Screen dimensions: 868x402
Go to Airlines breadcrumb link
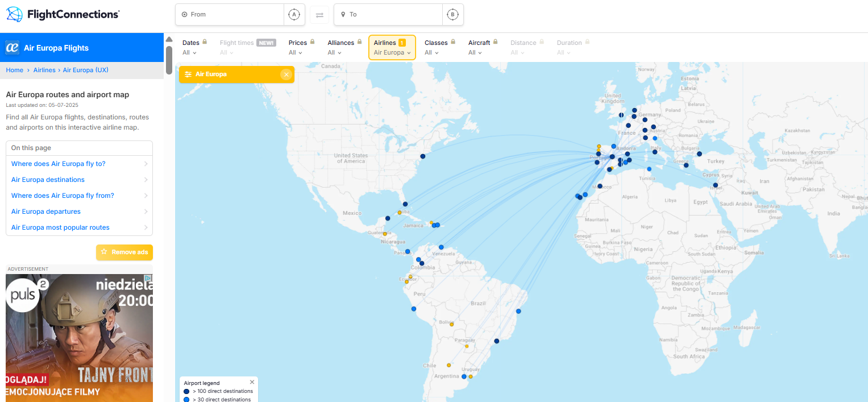pos(44,70)
